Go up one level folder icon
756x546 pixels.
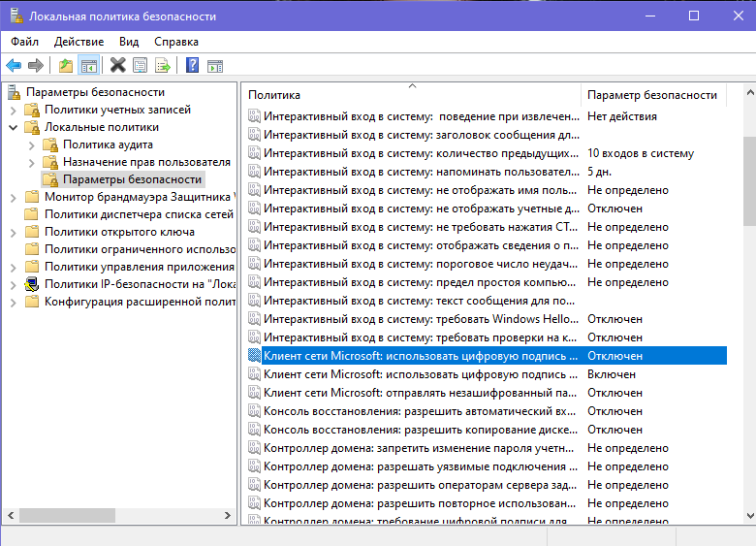(66, 65)
